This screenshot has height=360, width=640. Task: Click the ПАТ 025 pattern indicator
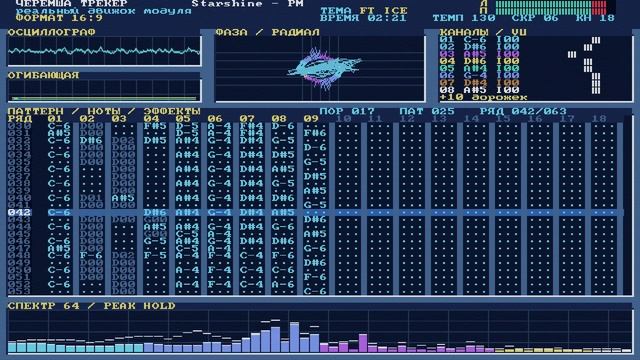click(x=427, y=111)
